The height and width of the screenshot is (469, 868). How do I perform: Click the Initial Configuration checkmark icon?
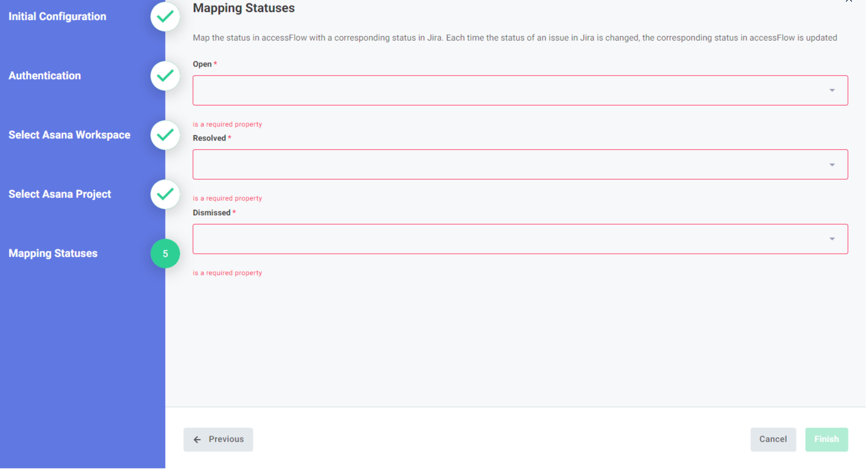click(165, 16)
